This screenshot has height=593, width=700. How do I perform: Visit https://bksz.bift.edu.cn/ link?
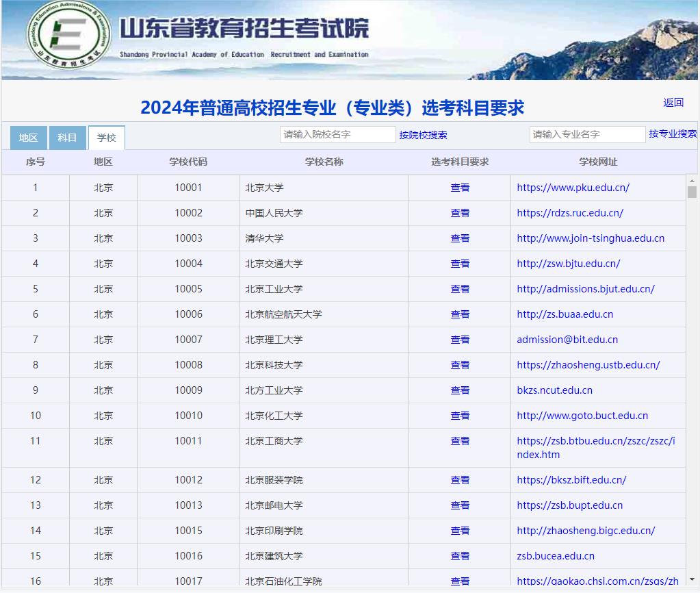pyautogui.click(x=572, y=480)
